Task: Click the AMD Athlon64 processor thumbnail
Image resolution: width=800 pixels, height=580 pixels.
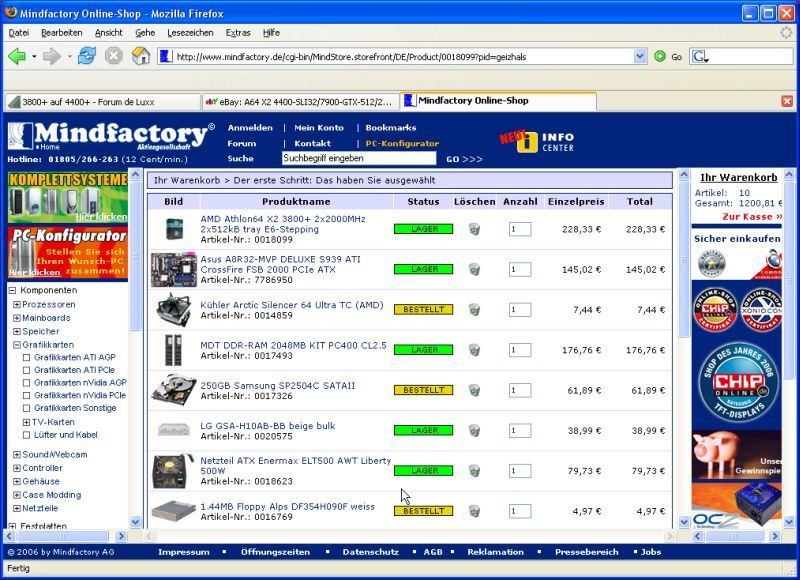Action: (x=174, y=229)
